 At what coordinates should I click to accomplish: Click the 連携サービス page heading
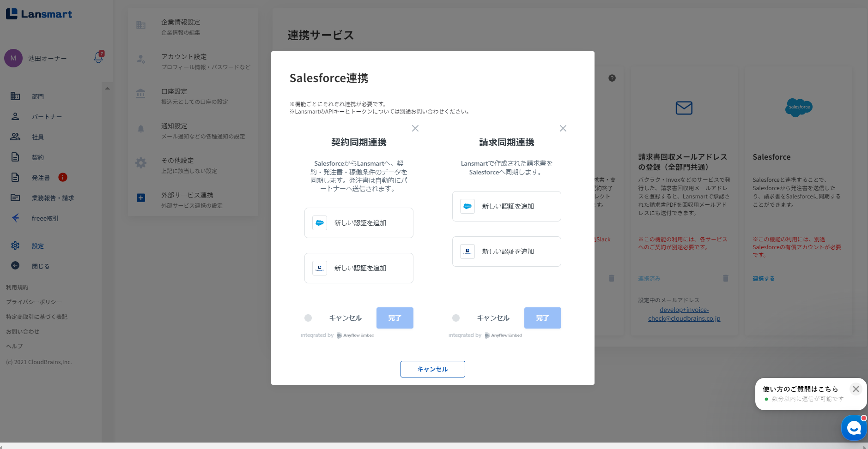321,35
